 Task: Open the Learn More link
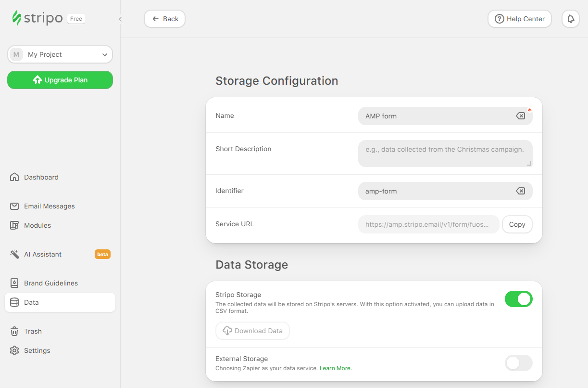(x=336, y=368)
